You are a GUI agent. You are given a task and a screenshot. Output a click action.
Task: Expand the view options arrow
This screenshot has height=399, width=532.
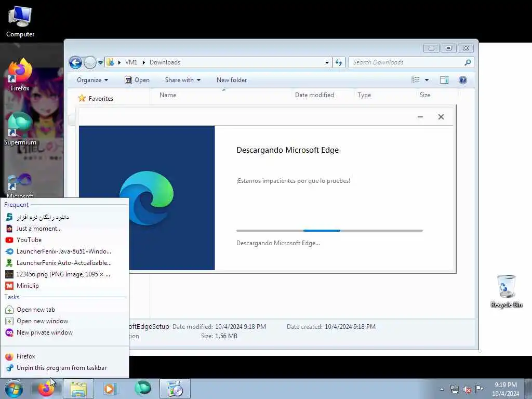(427, 80)
